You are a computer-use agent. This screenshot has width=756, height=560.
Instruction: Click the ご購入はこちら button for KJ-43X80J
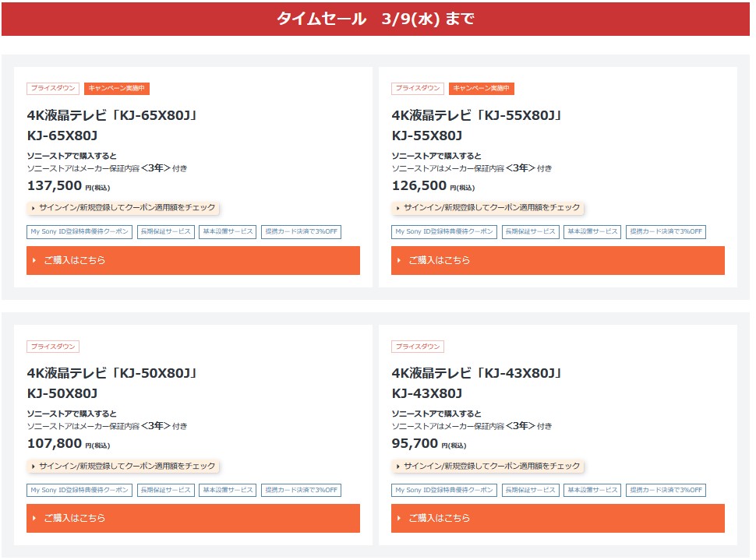pos(557,518)
